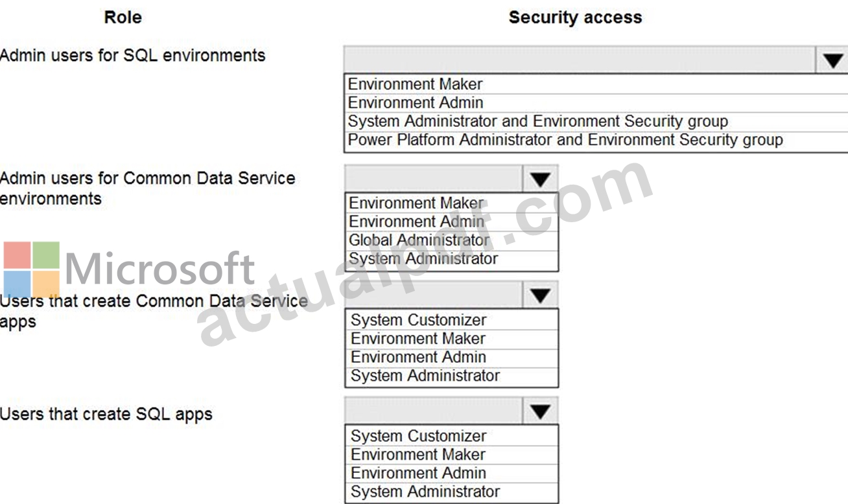Select System Administrator for Common Data Service admins
Viewport: 848px width, 504px height.
click(x=451, y=259)
